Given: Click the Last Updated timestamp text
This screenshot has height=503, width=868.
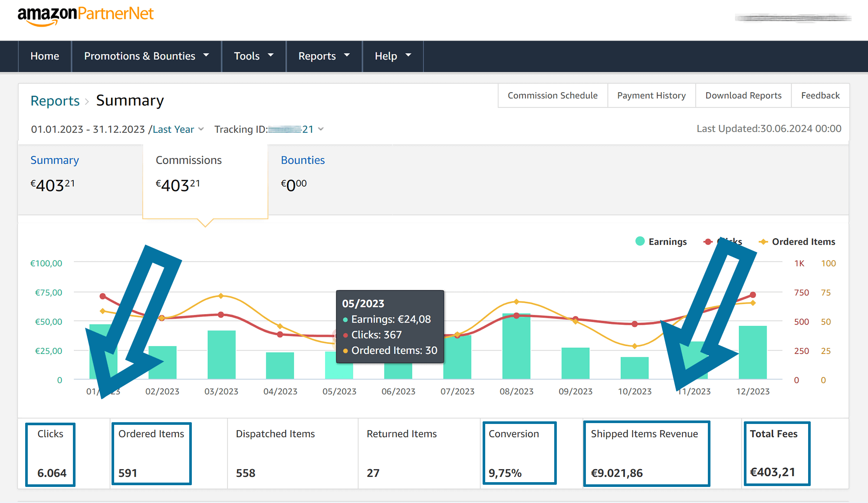Looking at the screenshot, I should click(769, 129).
